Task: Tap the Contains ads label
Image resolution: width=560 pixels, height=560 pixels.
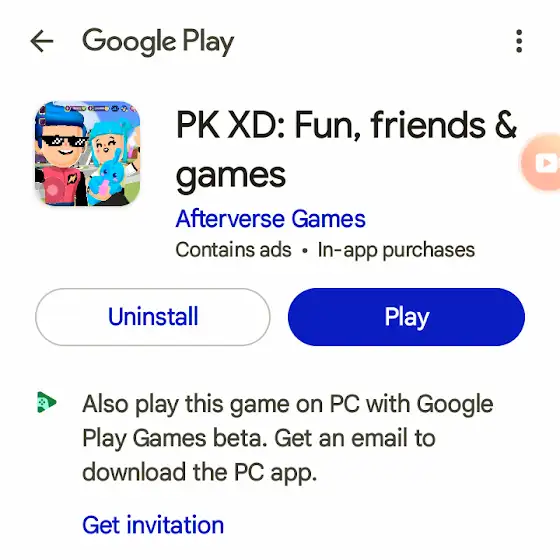Action: 234,250
